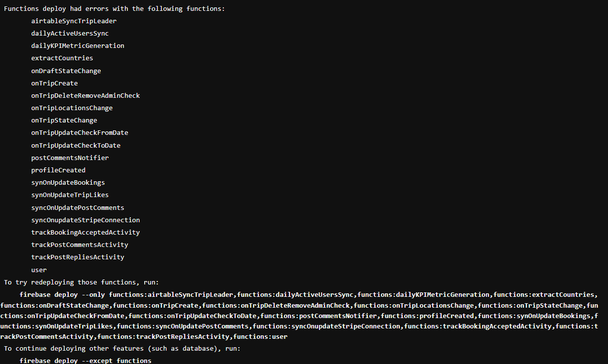Click the postCommentsNotifier entry
This screenshot has width=608, height=364.
pyautogui.click(x=70, y=158)
